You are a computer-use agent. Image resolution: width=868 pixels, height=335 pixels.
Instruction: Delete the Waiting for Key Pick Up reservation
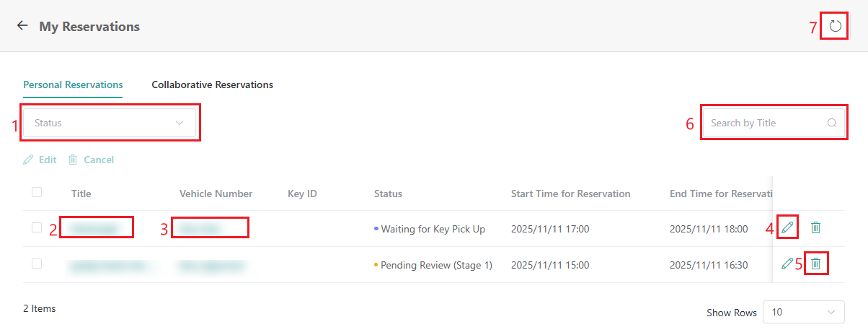point(815,228)
